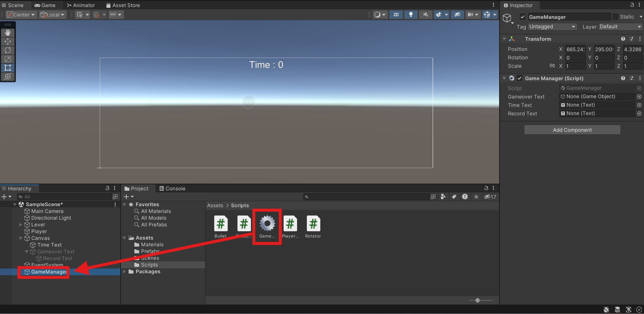Viewport: 644px width, 314px height.
Task: Select the Rect tool
Action: pos(8,68)
